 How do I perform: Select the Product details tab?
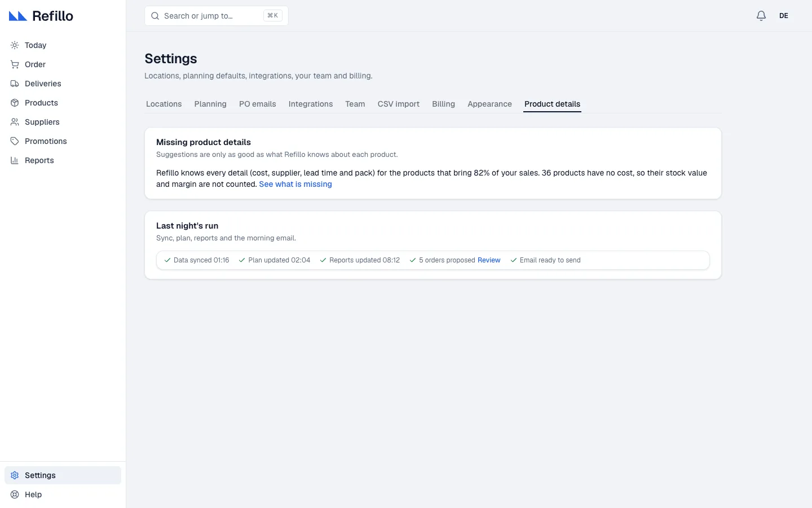pyautogui.click(x=552, y=104)
